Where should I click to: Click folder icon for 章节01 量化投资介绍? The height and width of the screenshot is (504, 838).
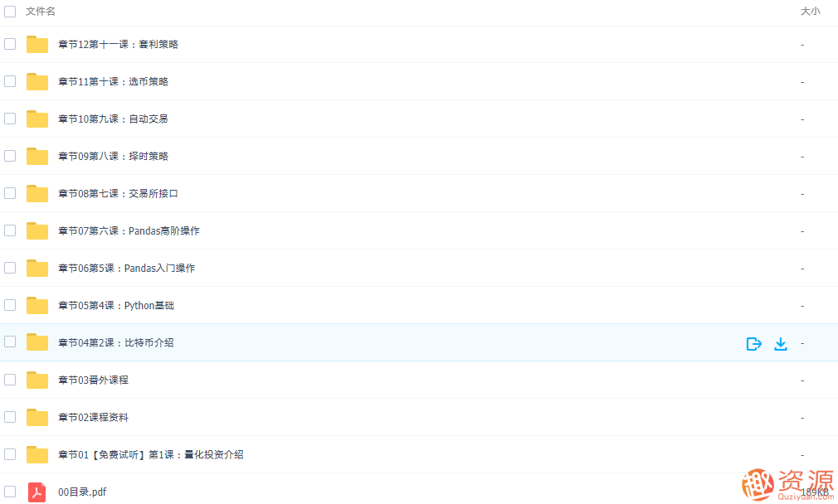coord(37,454)
